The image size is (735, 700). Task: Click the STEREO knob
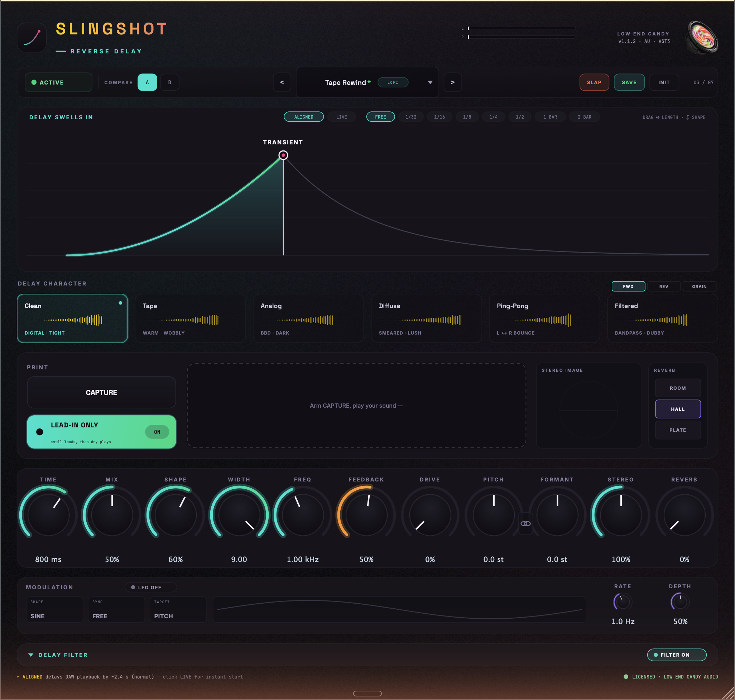[x=621, y=514]
